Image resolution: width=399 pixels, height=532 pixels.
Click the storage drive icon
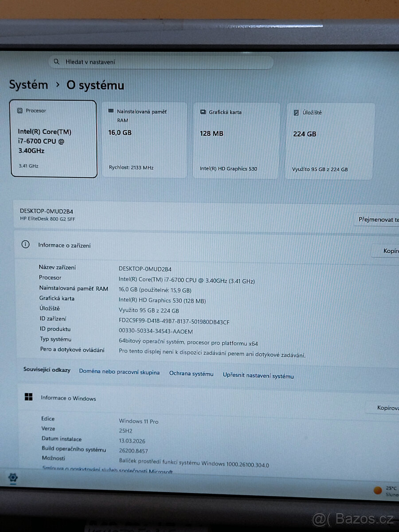[296, 113]
